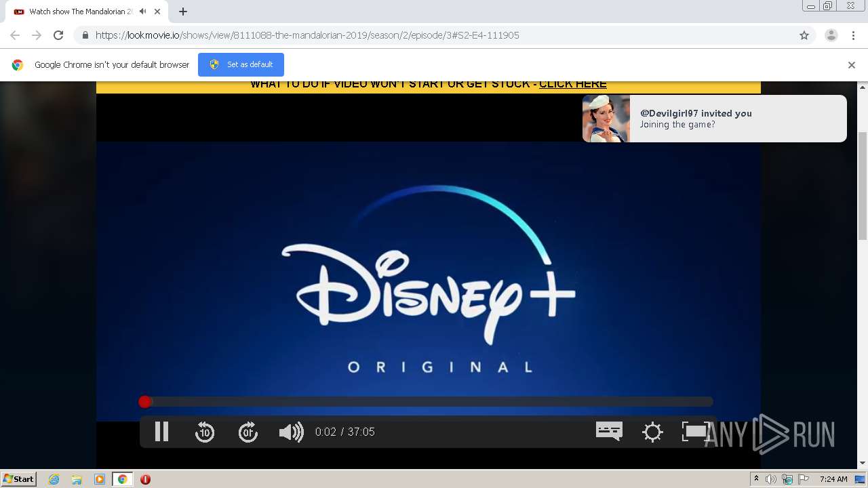Open the CLICK HERE help link
This screenshot has width=868, height=488.
pos(572,84)
